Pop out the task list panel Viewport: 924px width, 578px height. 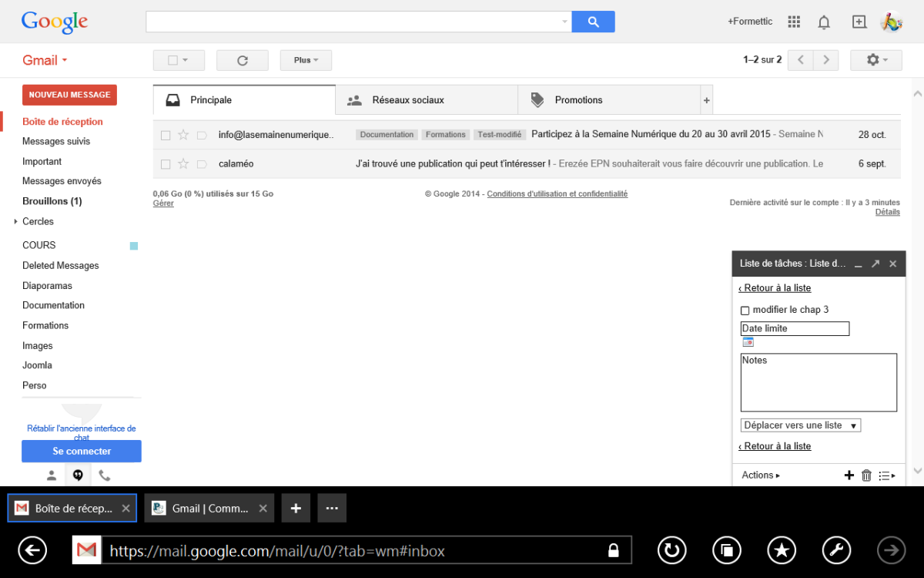875,264
